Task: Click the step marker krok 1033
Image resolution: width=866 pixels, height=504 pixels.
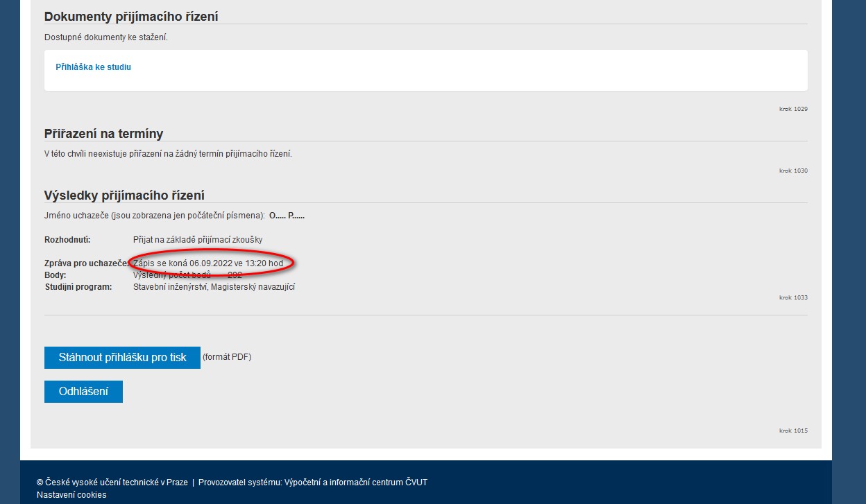Action: tap(793, 297)
